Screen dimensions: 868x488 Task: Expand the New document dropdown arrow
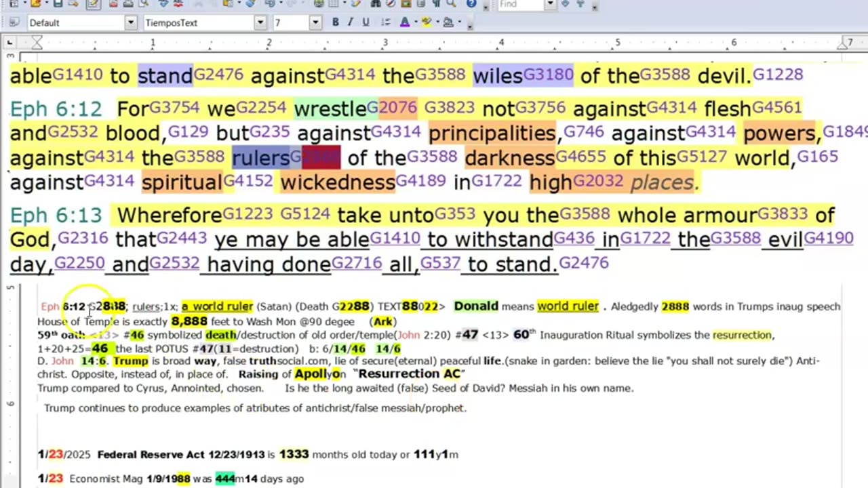point(25,3)
